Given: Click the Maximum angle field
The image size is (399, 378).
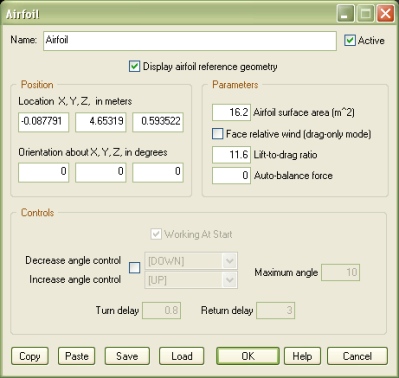Looking at the screenshot, I should [x=340, y=272].
